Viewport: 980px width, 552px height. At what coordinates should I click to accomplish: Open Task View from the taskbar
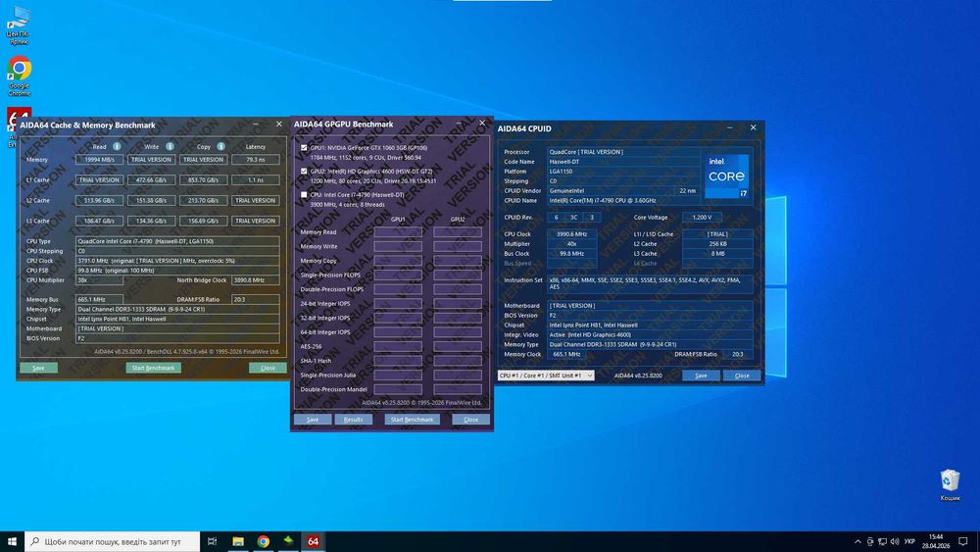[212, 541]
